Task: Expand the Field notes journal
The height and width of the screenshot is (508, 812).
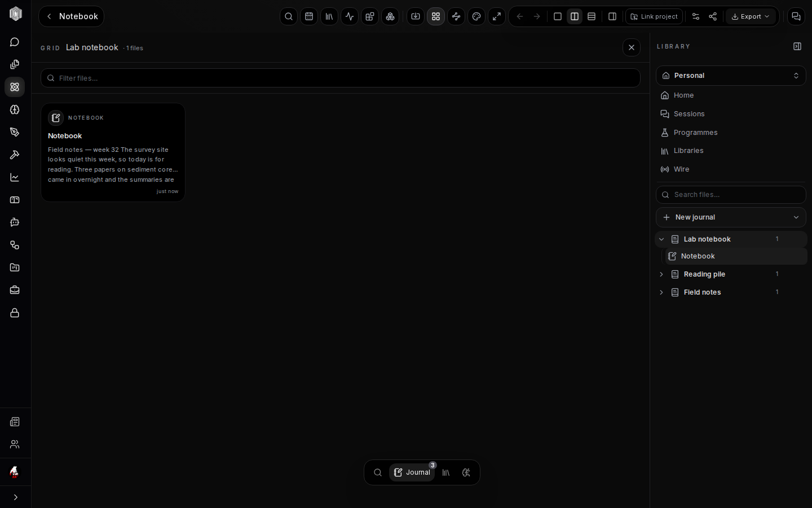Action: 661,292
